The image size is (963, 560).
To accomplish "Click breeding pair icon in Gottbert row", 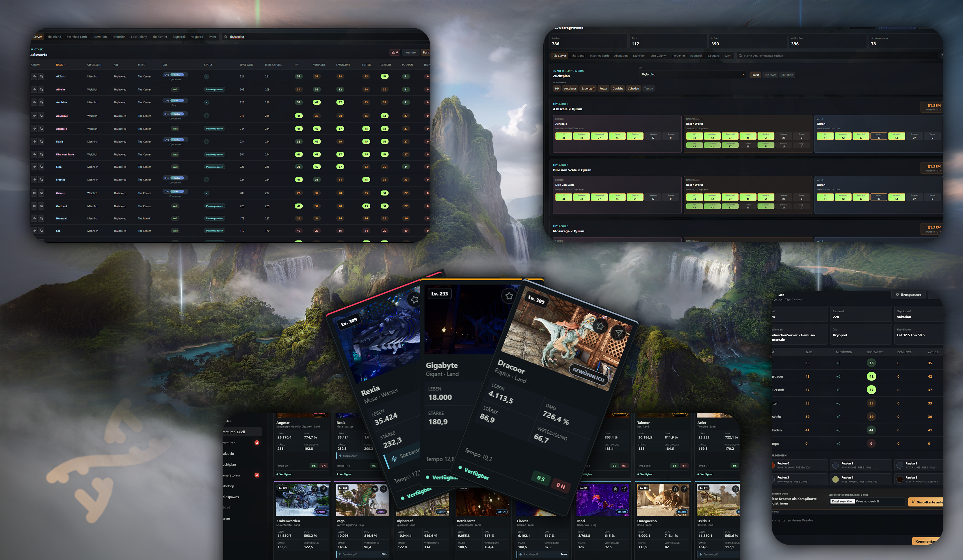I will (x=41, y=206).
